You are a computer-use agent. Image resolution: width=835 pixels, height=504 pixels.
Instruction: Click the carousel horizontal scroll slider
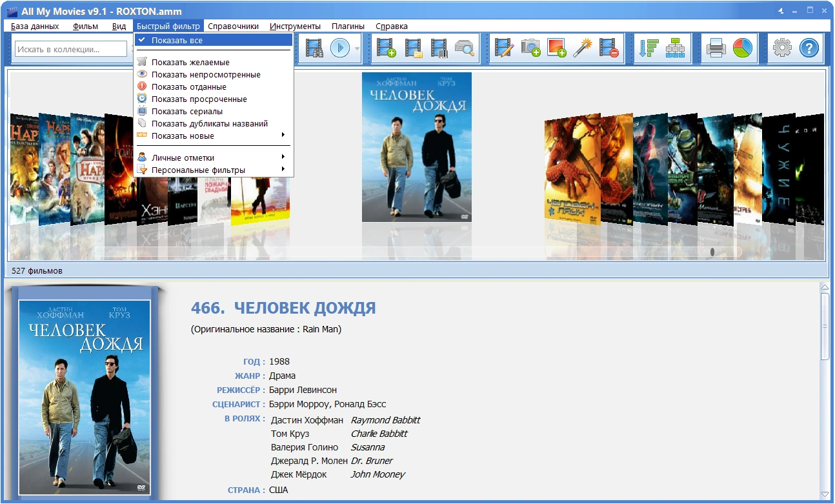712,252
